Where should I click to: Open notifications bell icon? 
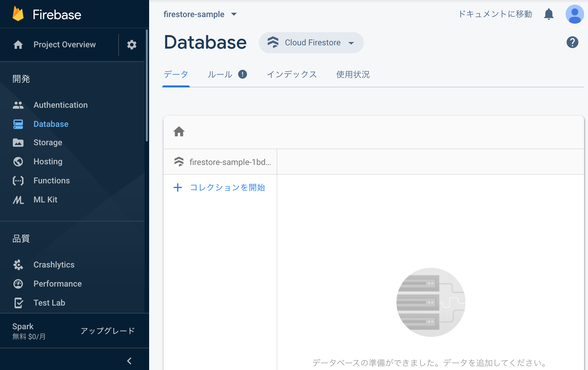point(549,14)
